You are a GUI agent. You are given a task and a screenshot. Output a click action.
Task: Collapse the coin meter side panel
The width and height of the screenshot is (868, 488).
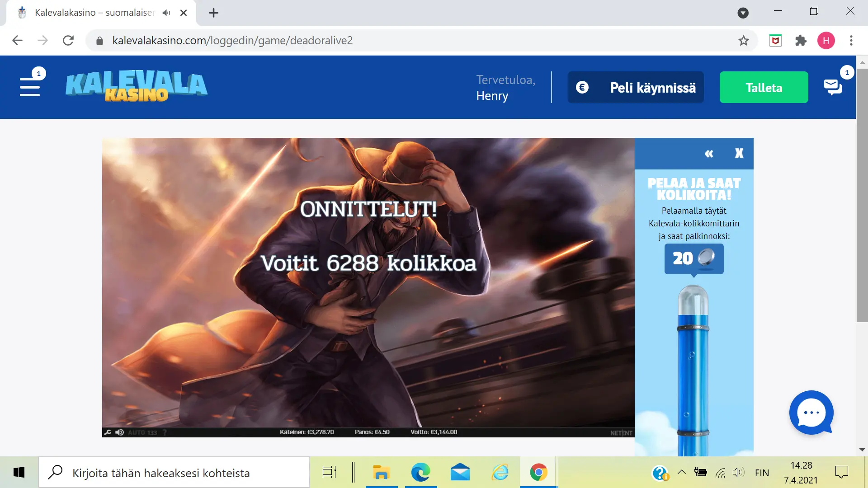[x=709, y=154]
